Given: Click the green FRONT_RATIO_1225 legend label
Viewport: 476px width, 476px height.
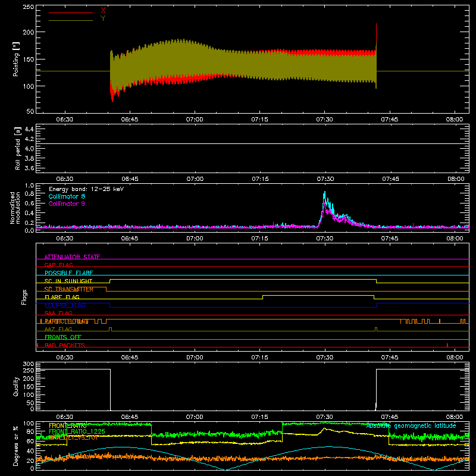Looking at the screenshot, I should tap(77, 431).
